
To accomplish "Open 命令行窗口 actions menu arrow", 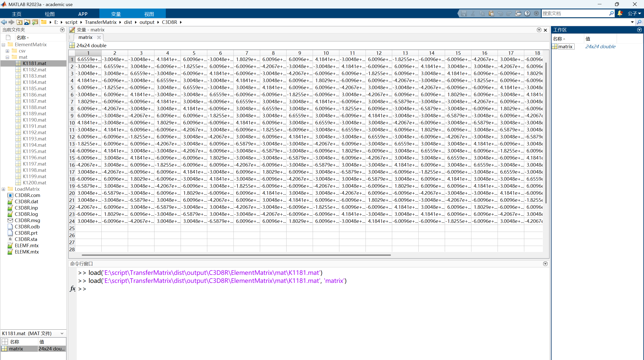I will 545,264.
